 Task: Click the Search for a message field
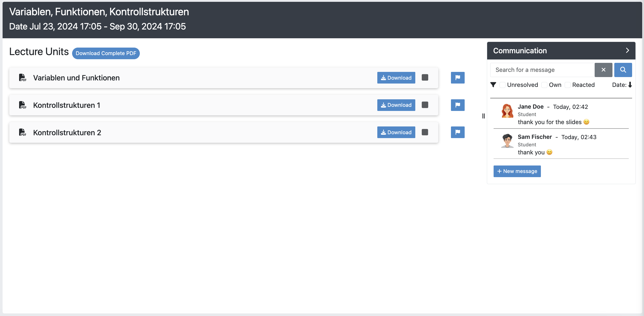pyautogui.click(x=542, y=70)
